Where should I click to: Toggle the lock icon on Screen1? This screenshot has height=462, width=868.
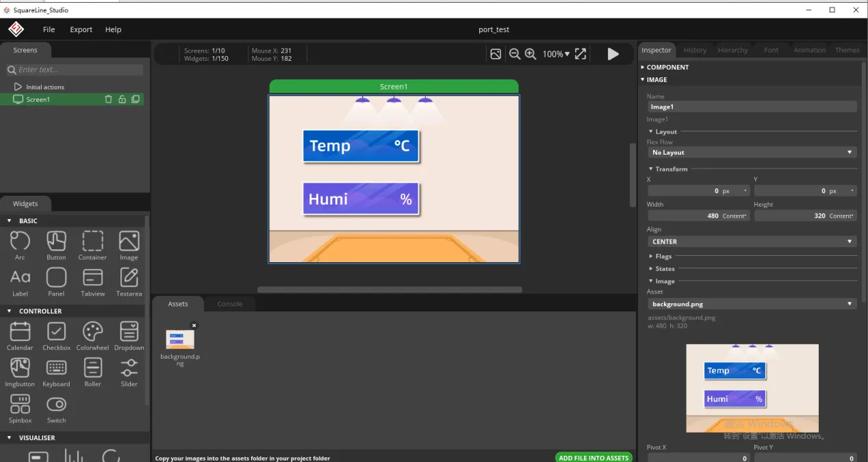tap(122, 99)
